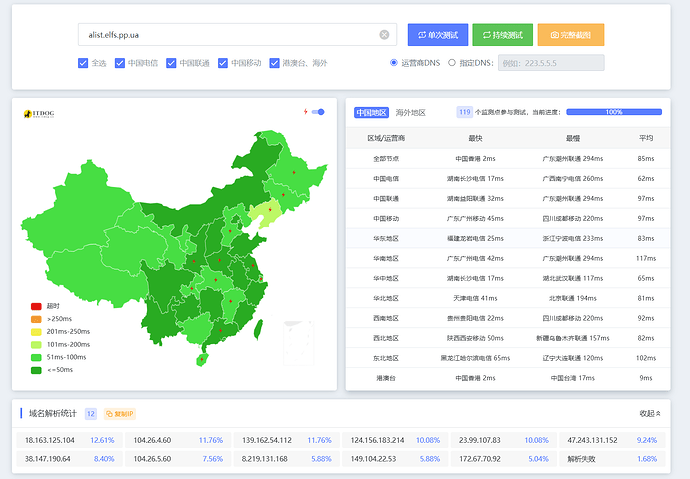The width and height of the screenshot is (690, 479).
Task: Click the IP 172.67.70.92
Action: pos(480,459)
